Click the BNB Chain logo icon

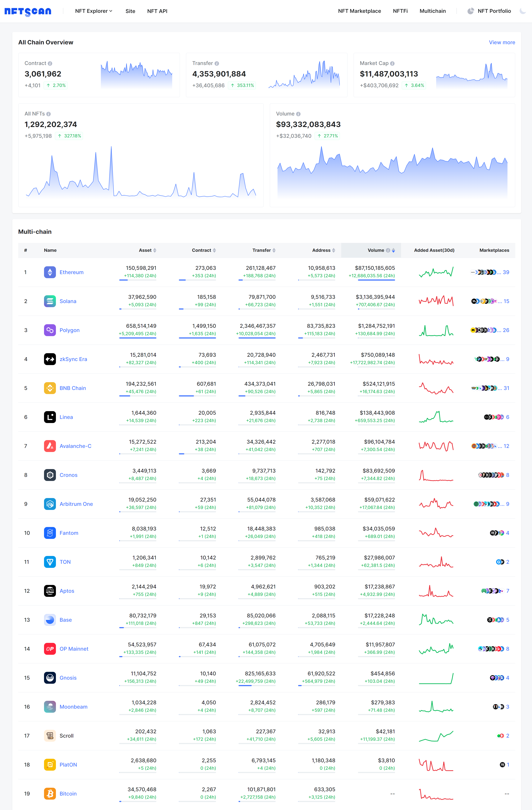point(50,388)
